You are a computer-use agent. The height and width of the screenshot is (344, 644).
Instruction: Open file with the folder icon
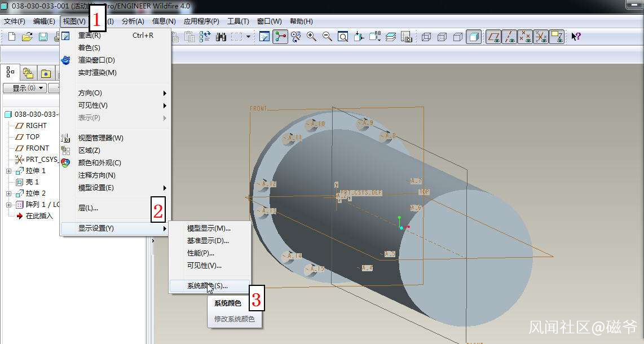(27, 37)
